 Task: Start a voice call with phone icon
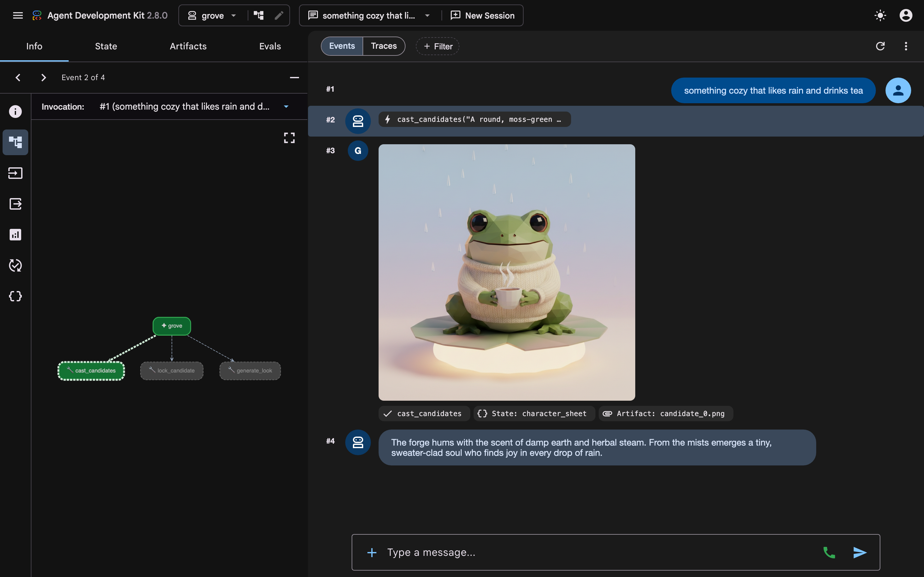pyautogui.click(x=829, y=552)
